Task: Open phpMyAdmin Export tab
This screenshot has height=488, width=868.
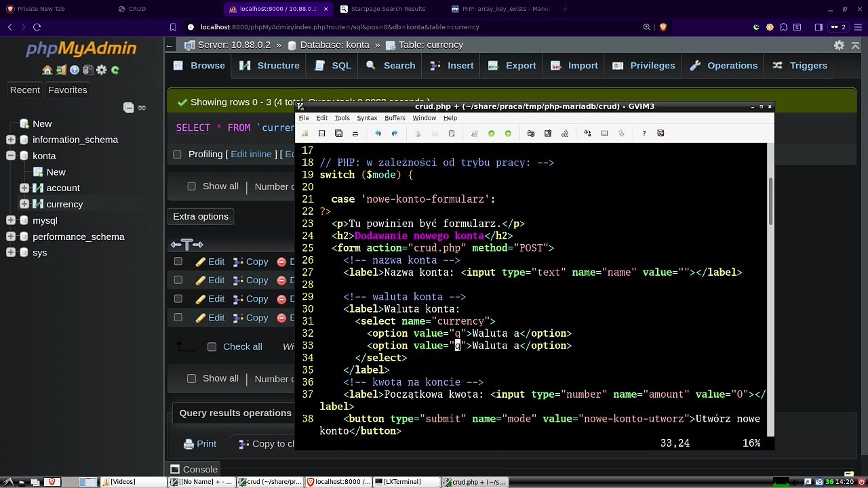Action: pyautogui.click(x=512, y=66)
